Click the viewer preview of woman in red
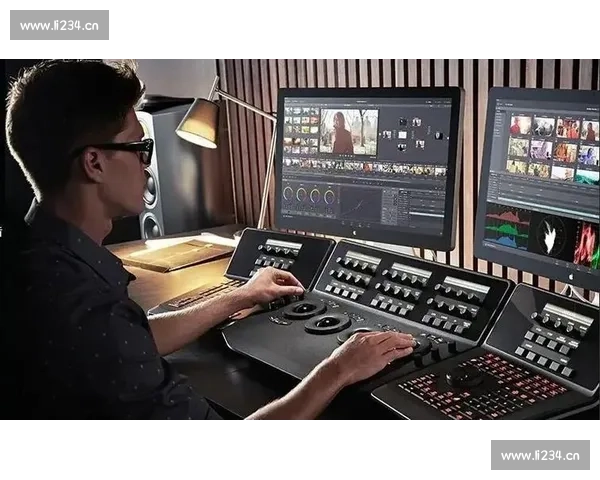The height and width of the screenshot is (480, 600). coord(348,131)
